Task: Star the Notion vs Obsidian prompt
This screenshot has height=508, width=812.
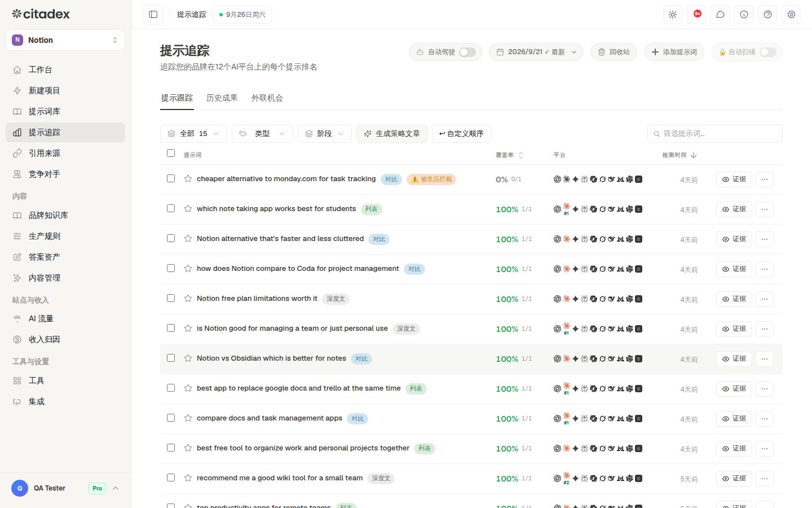Action: [x=188, y=358]
